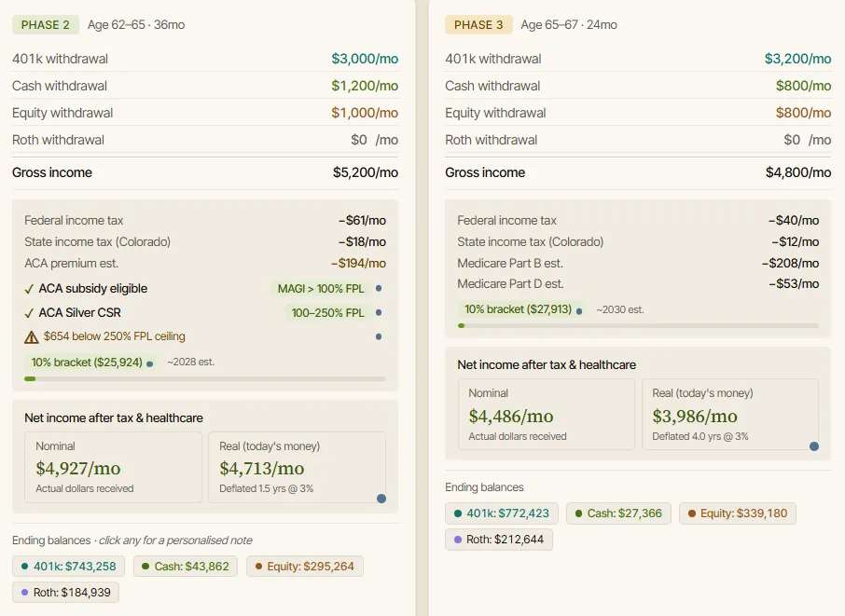Click the 100–250% FPL tag
Image resolution: width=845 pixels, height=616 pixels.
[x=327, y=313]
